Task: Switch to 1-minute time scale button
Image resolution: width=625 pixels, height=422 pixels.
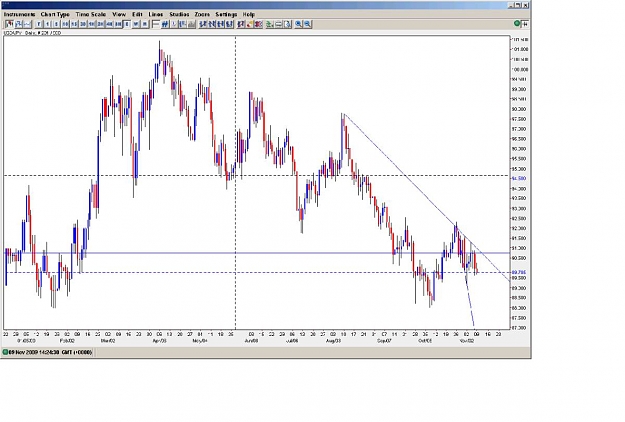Action: 47,24
